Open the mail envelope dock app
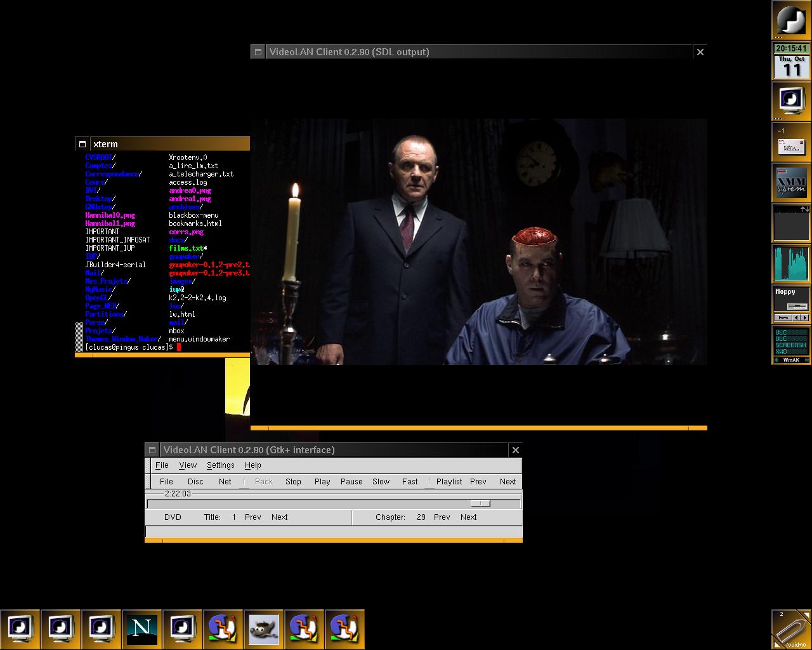The image size is (812, 650). 791,142
